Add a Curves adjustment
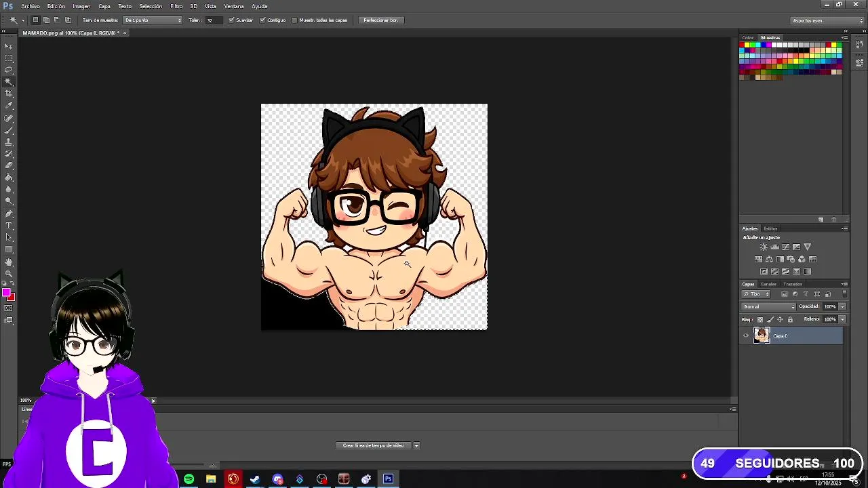The height and width of the screenshot is (488, 868). [785, 247]
